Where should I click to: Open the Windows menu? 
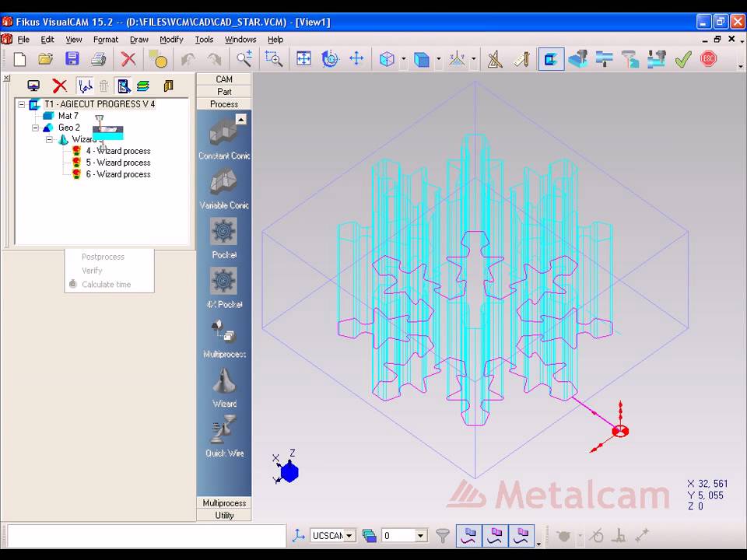pyautogui.click(x=240, y=40)
